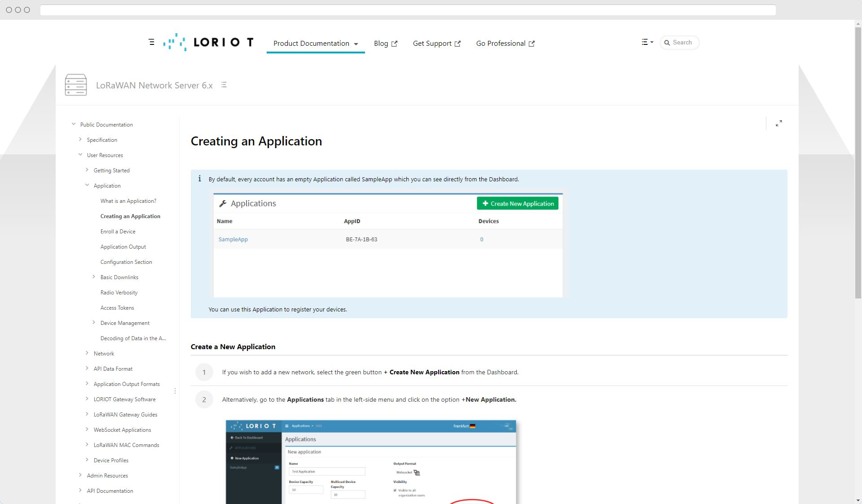
Task: Expand the Specification tree node
Action: 80,140
